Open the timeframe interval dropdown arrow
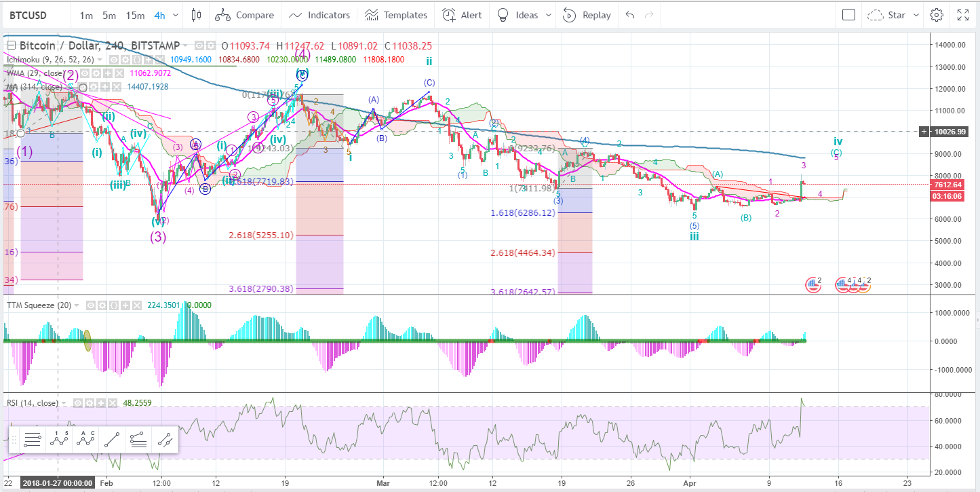This screenshot has width=980, height=492. (x=176, y=15)
